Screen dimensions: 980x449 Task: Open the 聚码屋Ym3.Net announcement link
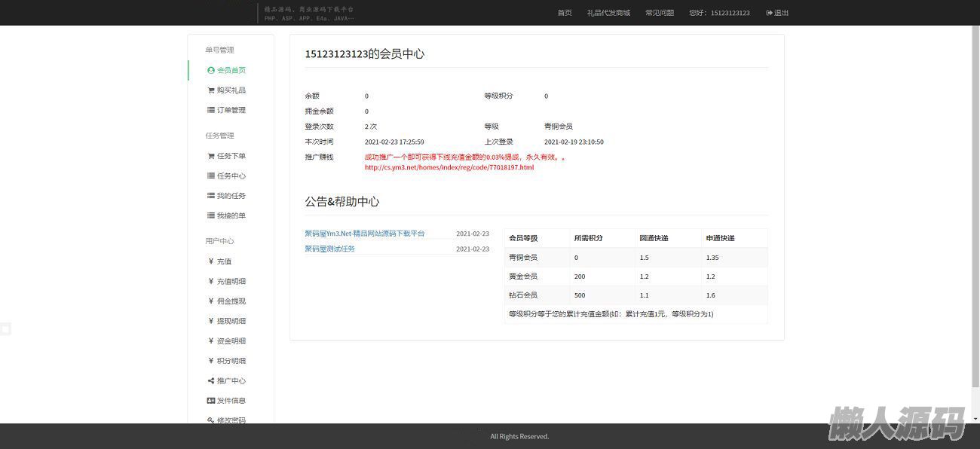365,234
